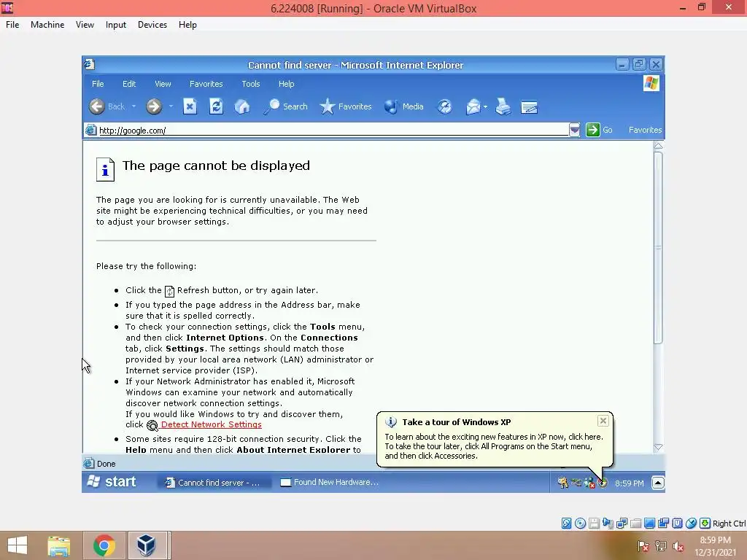Click VirtualBox shared folders status icon

tap(635, 524)
